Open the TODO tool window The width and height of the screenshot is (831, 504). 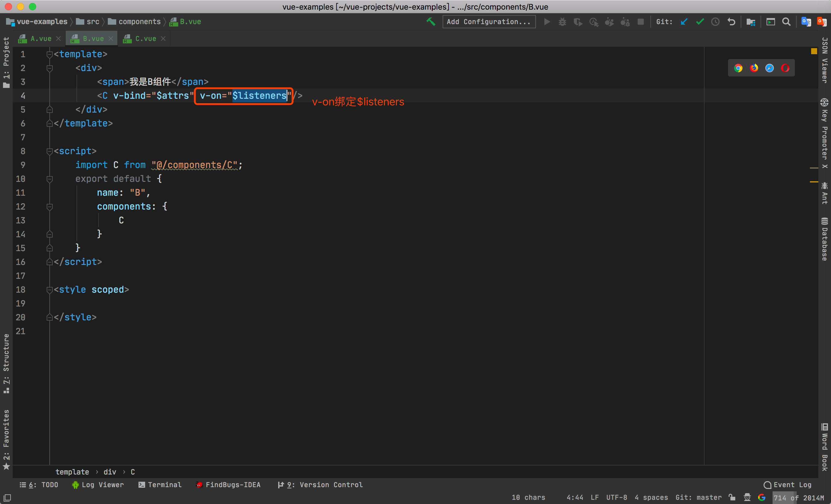click(39, 485)
